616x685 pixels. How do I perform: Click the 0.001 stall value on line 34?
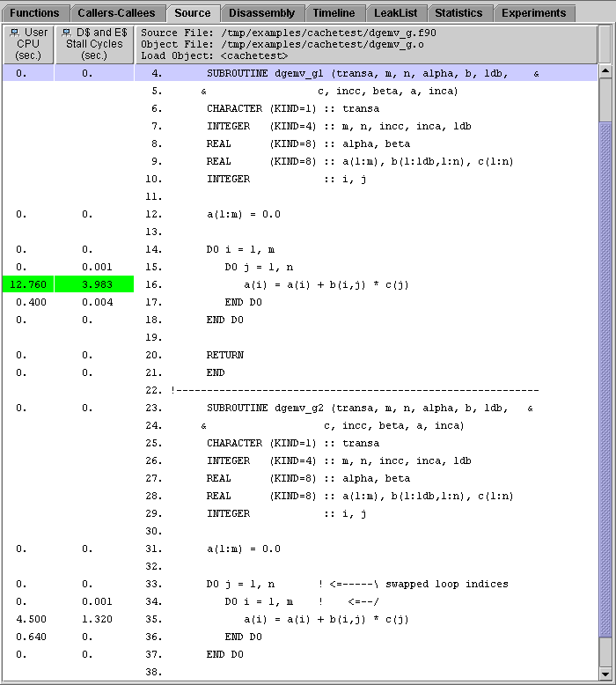click(x=97, y=601)
